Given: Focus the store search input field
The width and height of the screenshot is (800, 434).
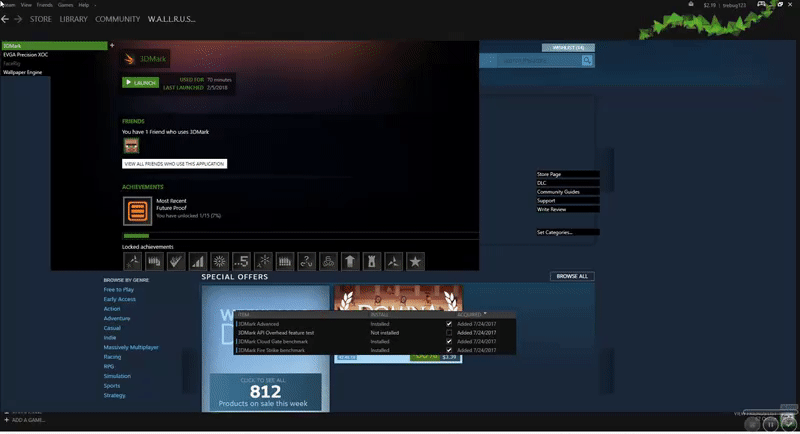Looking at the screenshot, I should pyautogui.click(x=540, y=61).
